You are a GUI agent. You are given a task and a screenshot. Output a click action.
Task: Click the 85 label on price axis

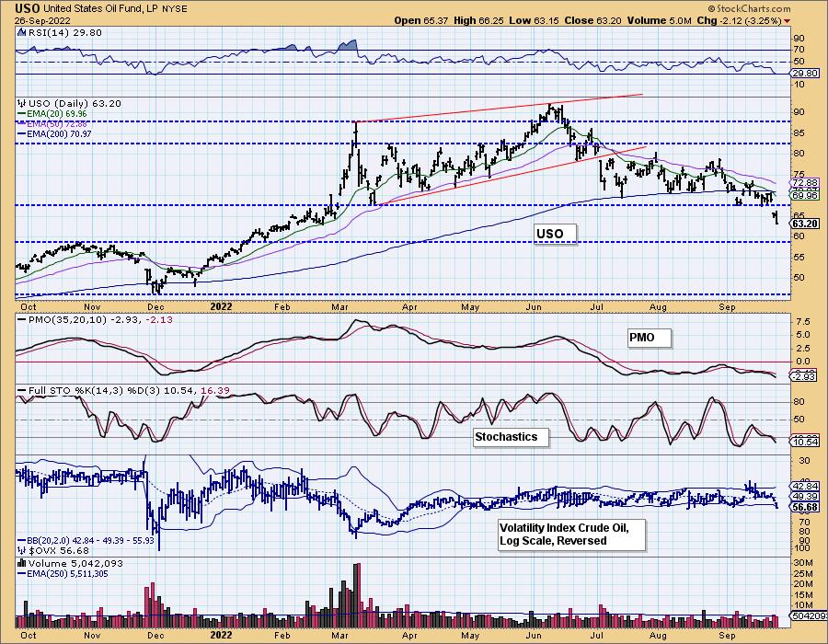pyautogui.click(x=799, y=133)
